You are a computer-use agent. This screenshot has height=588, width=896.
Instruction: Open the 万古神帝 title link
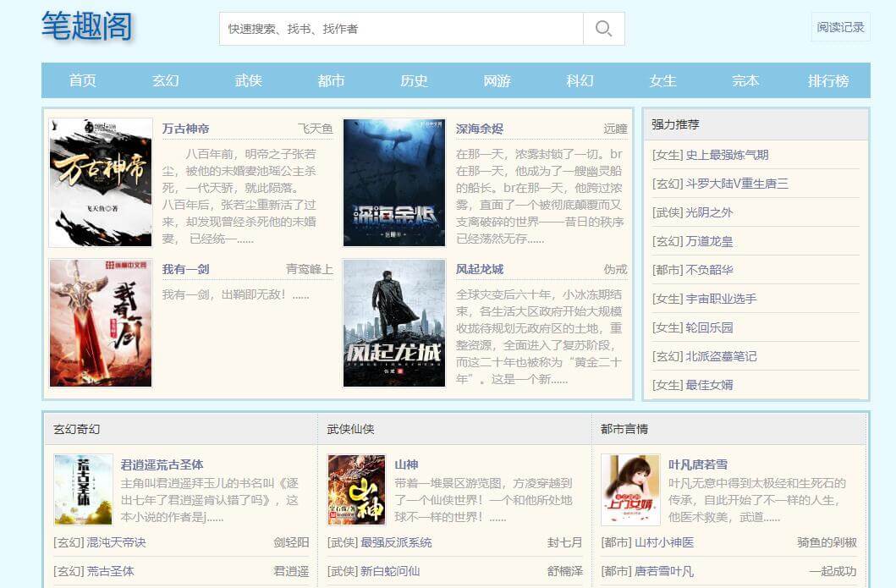185,129
